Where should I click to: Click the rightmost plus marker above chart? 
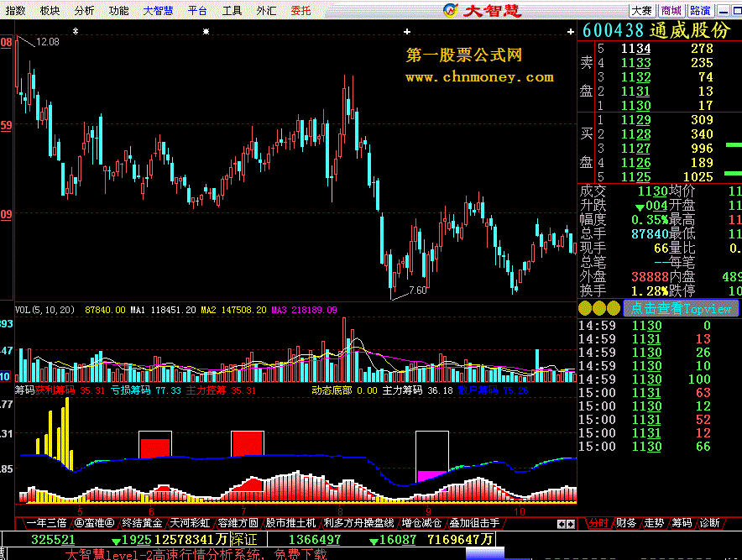[x=571, y=32]
